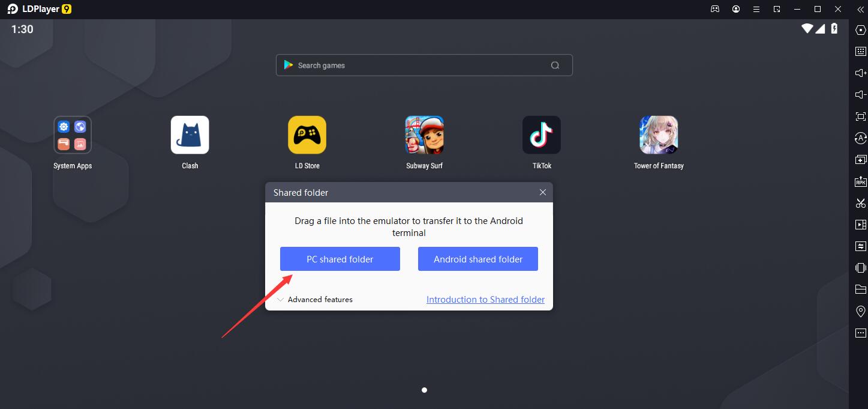Click PC shared folder button
868x409 pixels.
[340, 259]
